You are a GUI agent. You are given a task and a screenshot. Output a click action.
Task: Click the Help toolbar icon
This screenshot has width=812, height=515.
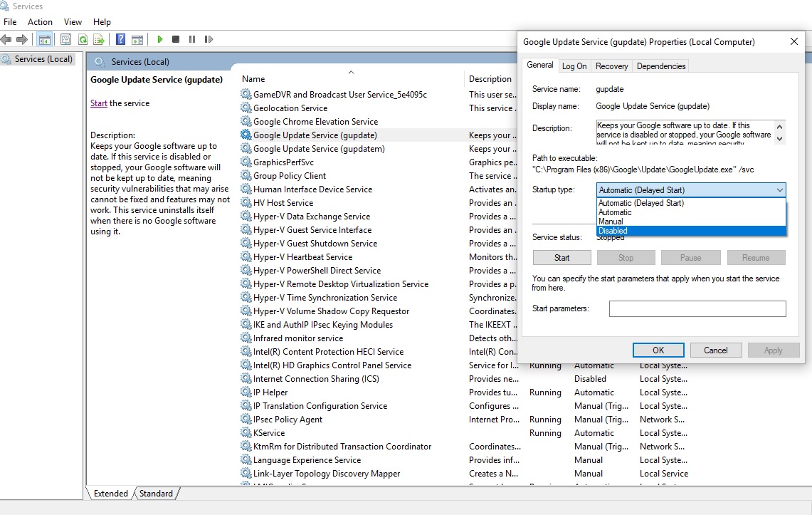point(119,39)
